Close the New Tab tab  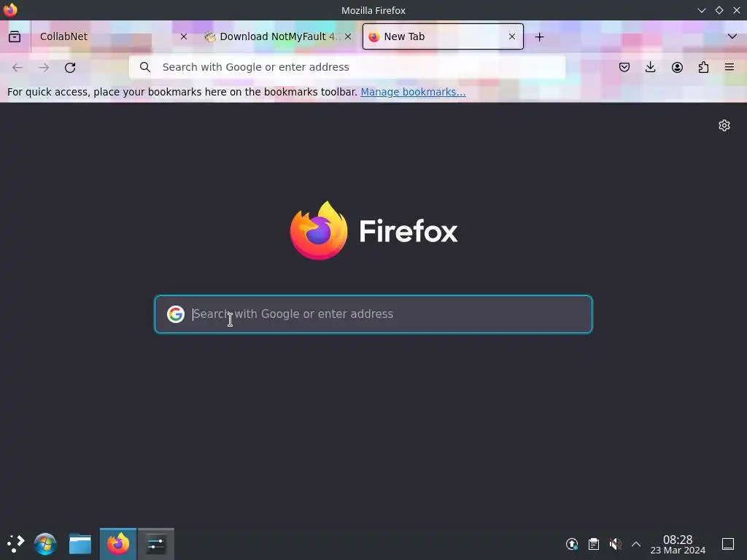pos(511,36)
